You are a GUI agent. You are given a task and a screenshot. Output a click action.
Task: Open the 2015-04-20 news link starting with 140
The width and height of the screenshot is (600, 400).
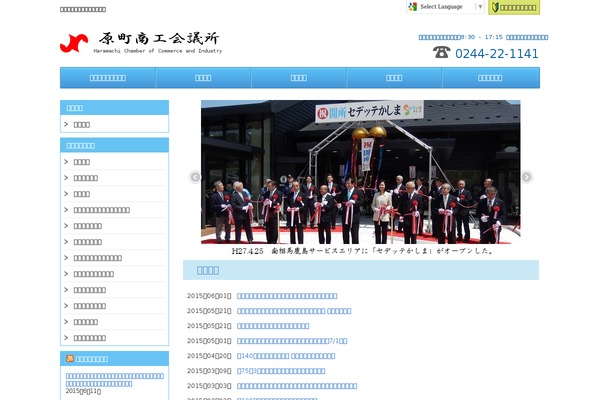(x=286, y=356)
